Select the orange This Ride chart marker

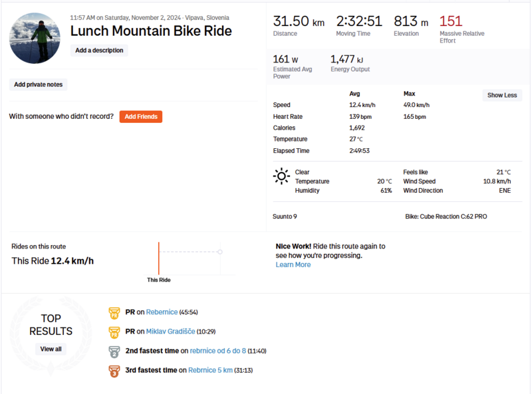(158, 258)
